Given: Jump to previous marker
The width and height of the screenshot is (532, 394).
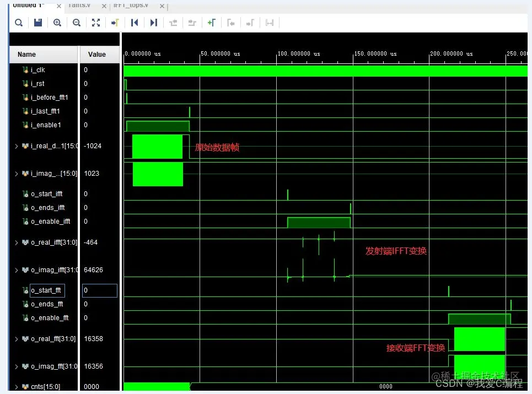Looking at the screenshot, I should (230, 23).
